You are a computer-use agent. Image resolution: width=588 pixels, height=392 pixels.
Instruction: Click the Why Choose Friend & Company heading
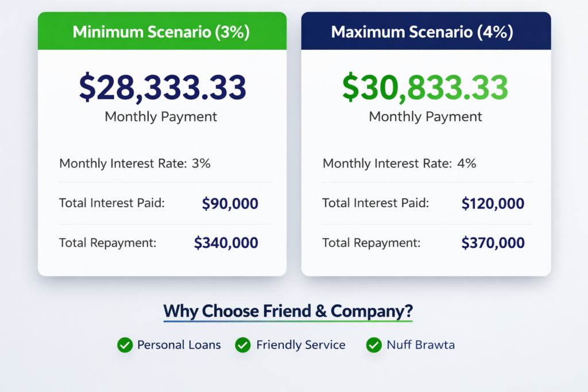(288, 312)
